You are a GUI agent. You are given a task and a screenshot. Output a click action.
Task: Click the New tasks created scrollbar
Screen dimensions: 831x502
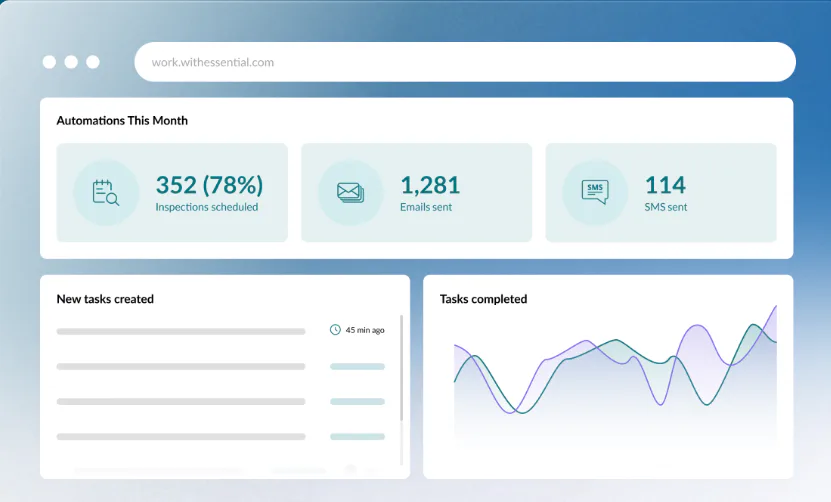401,368
